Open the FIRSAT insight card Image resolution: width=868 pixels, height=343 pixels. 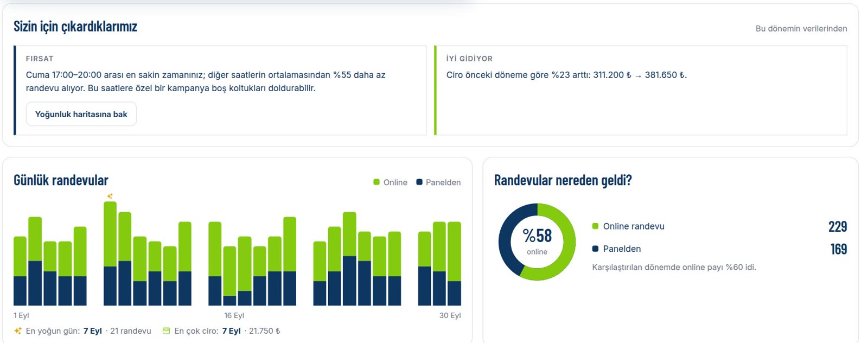click(220, 90)
